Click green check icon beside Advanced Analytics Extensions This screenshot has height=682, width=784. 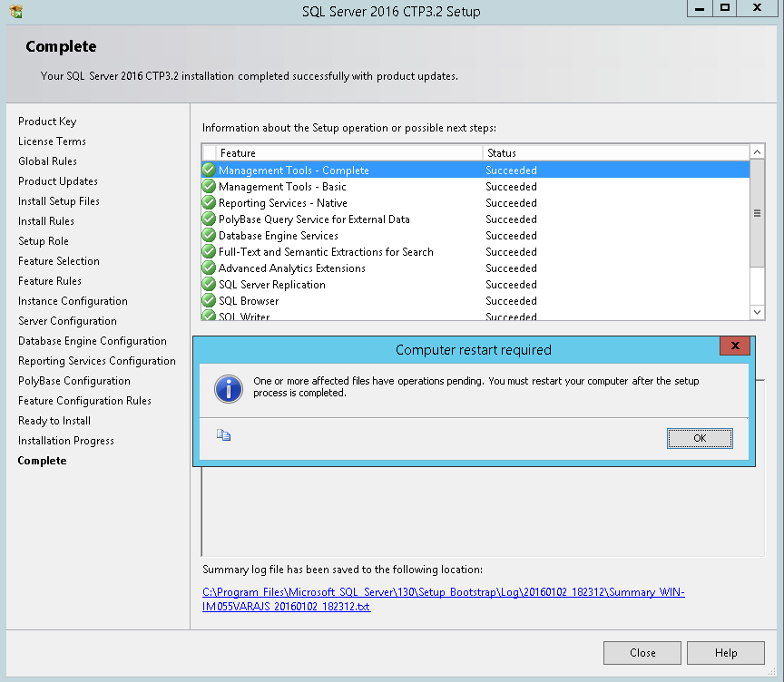(x=209, y=268)
